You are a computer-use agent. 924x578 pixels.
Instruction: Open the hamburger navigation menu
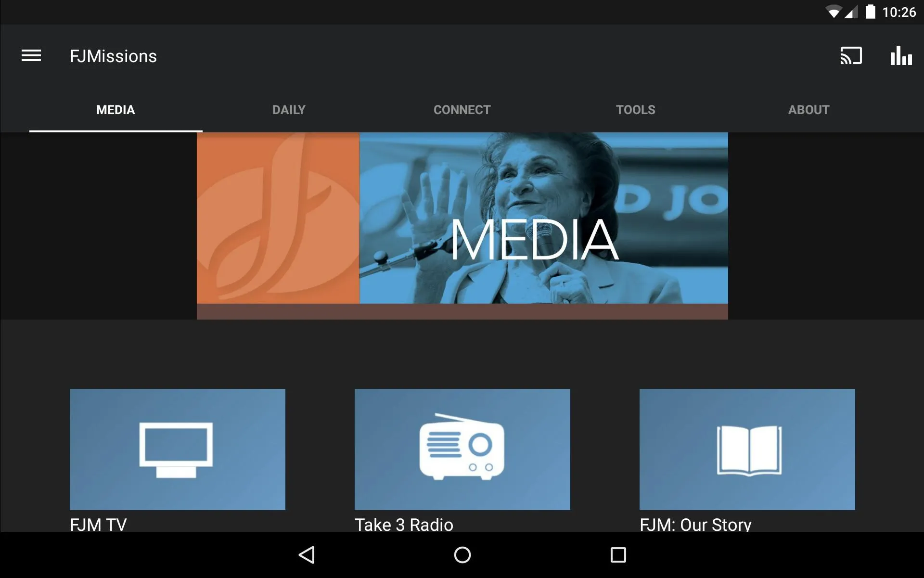(31, 56)
